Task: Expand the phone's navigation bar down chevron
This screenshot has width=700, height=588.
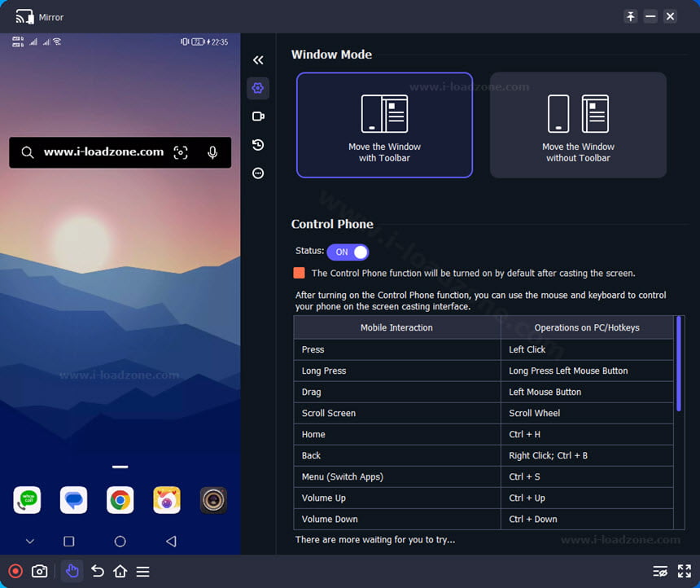Action: pos(30,542)
